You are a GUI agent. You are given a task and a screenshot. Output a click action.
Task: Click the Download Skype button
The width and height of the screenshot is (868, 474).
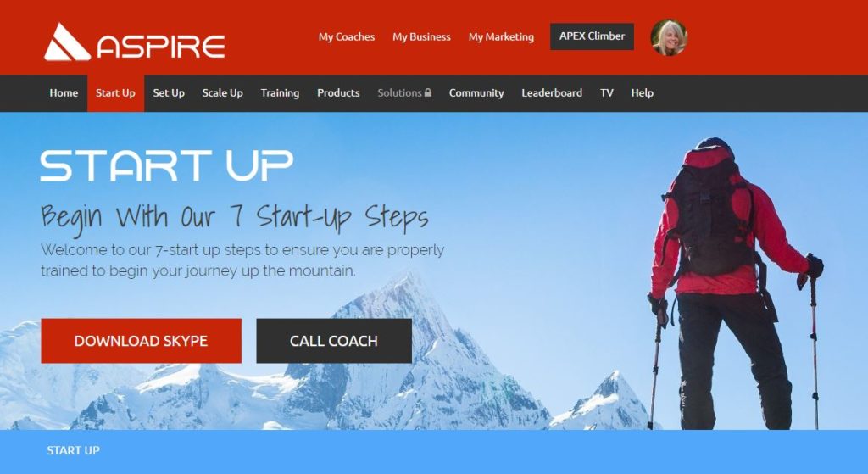[x=142, y=341]
